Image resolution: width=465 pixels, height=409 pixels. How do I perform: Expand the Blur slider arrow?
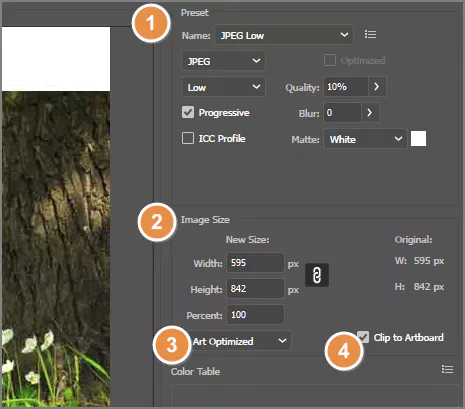[370, 113]
